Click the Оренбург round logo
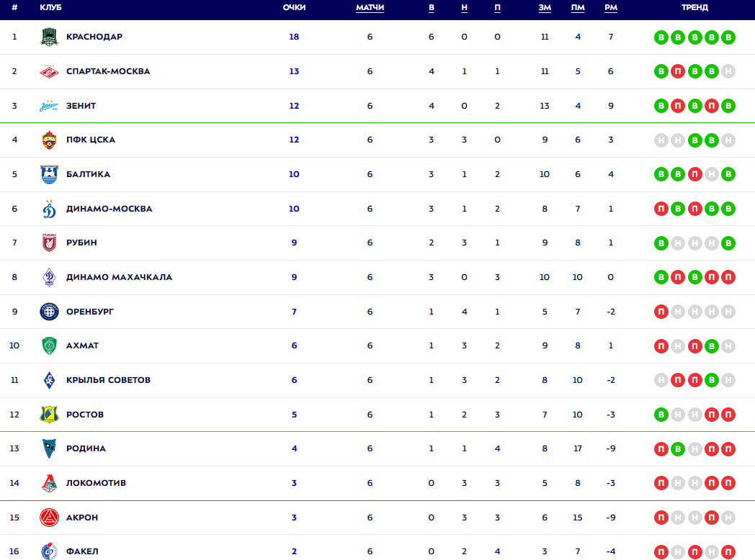Image resolution: width=755 pixels, height=560 pixels. tap(49, 312)
